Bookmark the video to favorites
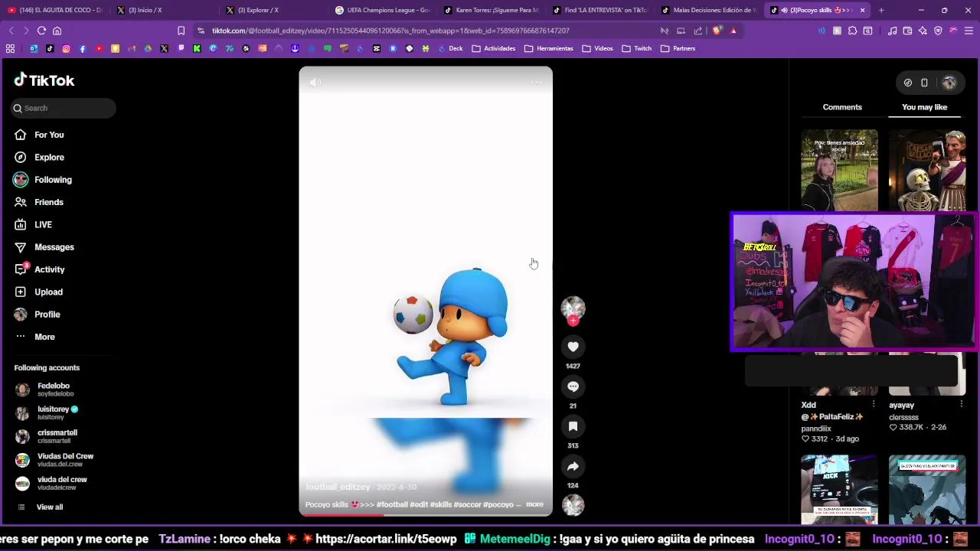Screen dimensions: 980x551 pyautogui.click(x=573, y=426)
